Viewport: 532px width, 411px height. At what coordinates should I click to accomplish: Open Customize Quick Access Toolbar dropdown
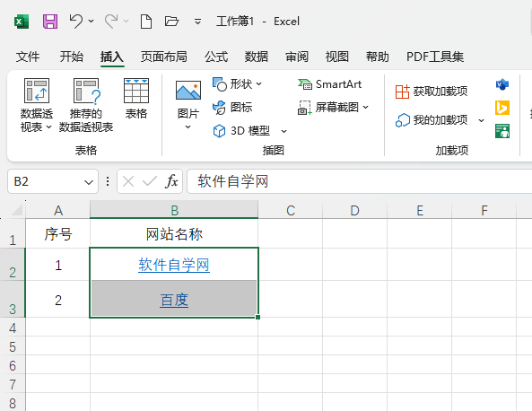pyautogui.click(x=197, y=22)
